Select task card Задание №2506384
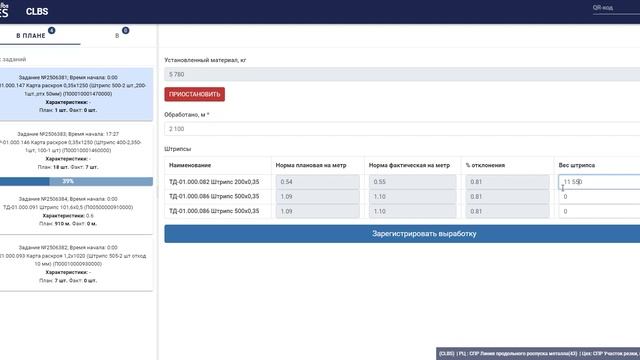 tap(76, 211)
